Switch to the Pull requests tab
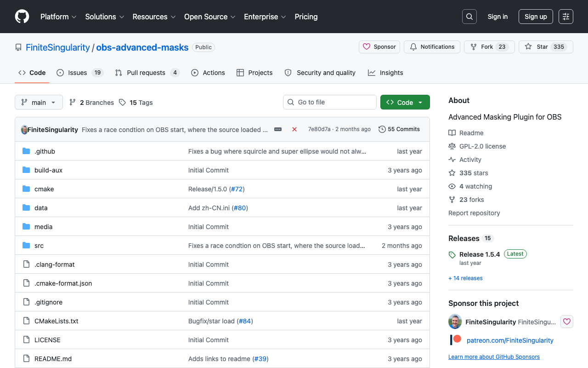This screenshot has height=368, width=588. point(147,73)
